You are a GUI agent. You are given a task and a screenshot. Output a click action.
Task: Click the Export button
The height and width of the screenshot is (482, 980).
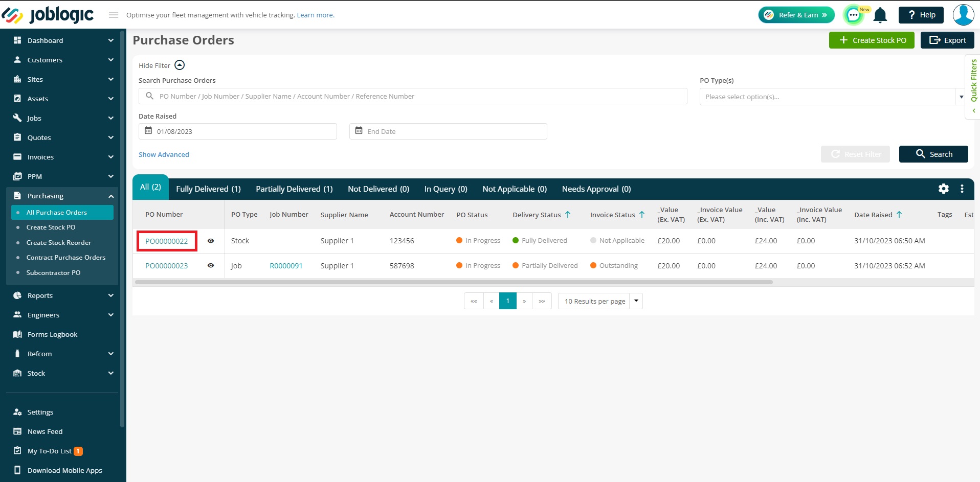[x=947, y=40]
